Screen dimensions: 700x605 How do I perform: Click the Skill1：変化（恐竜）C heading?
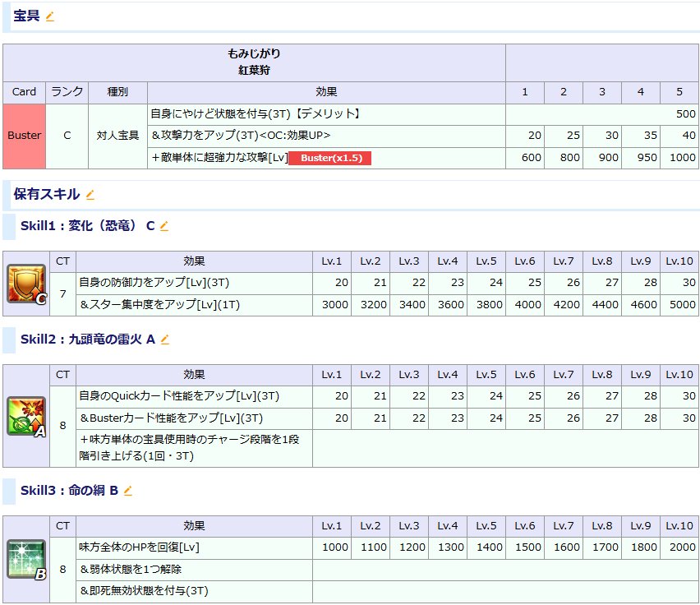coord(87,226)
